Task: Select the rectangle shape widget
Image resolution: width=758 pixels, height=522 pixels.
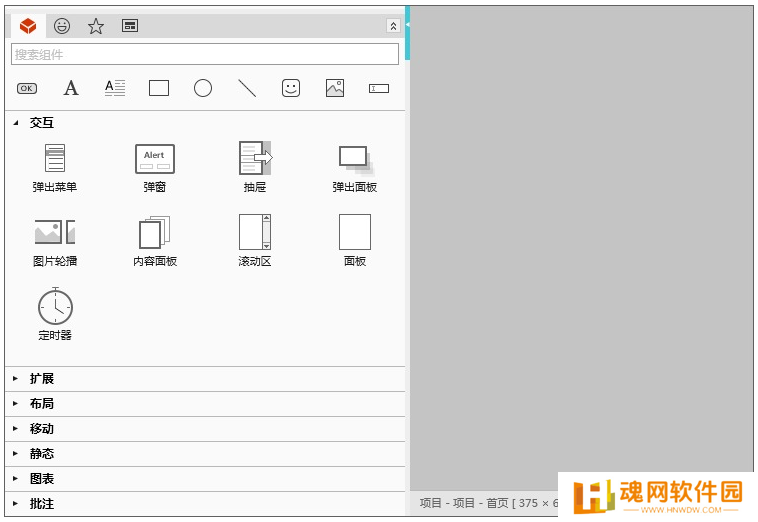Action: (x=159, y=88)
